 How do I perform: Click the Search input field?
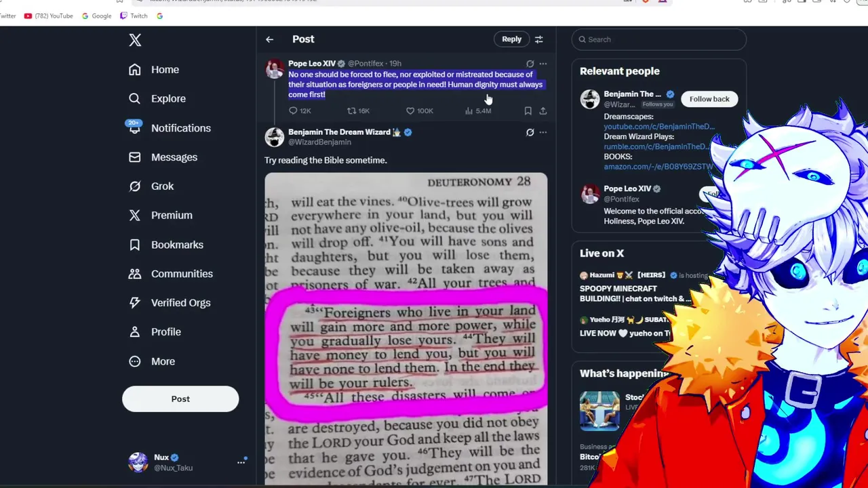658,39
